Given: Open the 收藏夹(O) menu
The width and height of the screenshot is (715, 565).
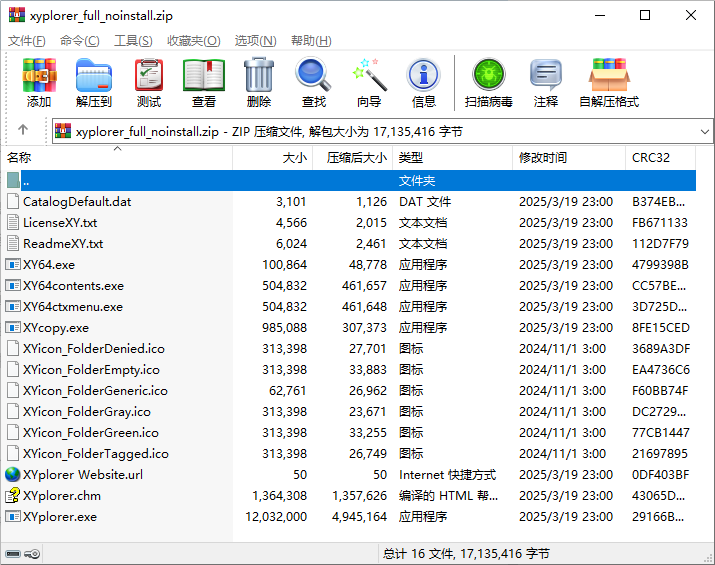Looking at the screenshot, I should coord(194,41).
